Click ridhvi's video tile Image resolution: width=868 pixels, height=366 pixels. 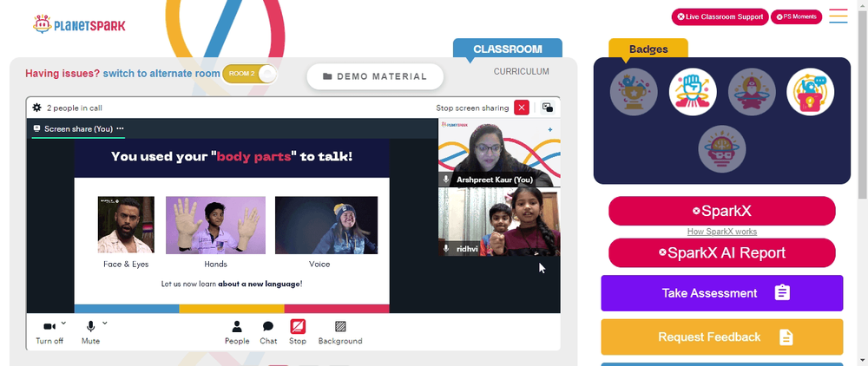click(x=499, y=222)
